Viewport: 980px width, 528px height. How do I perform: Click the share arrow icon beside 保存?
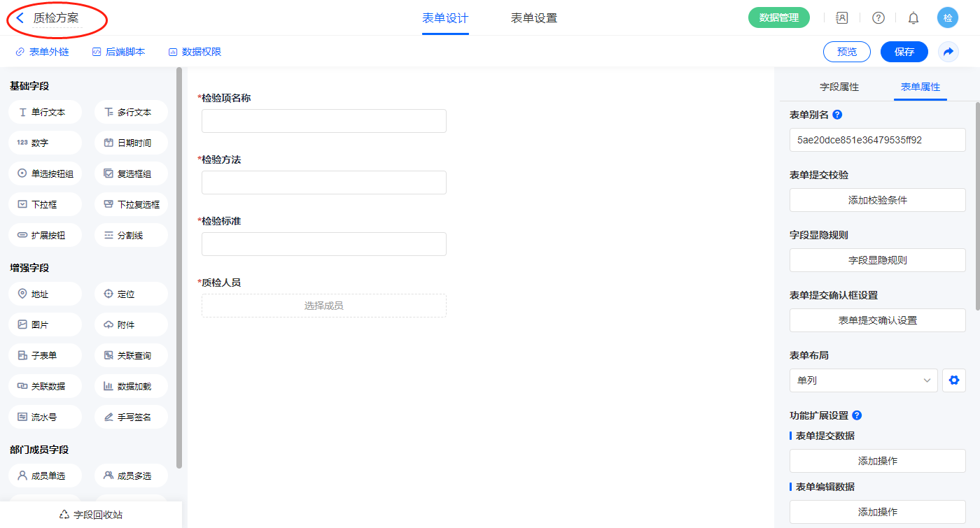pyautogui.click(x=948, y=52)
